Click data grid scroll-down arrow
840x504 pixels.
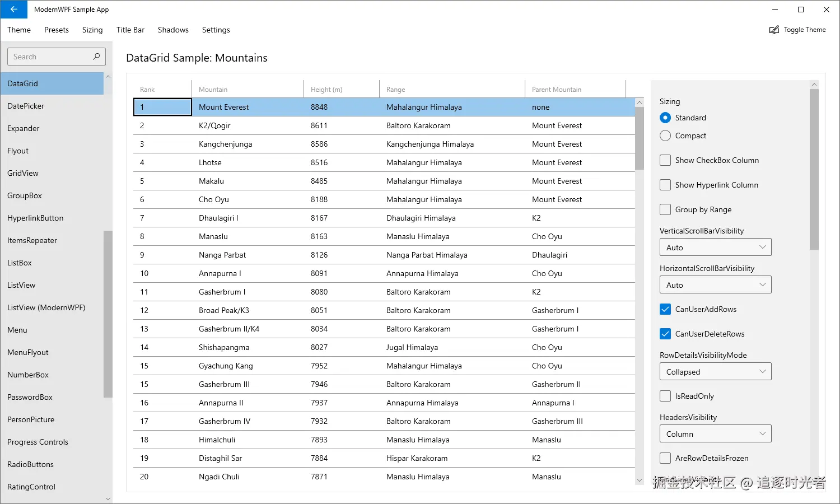point(640,480)
